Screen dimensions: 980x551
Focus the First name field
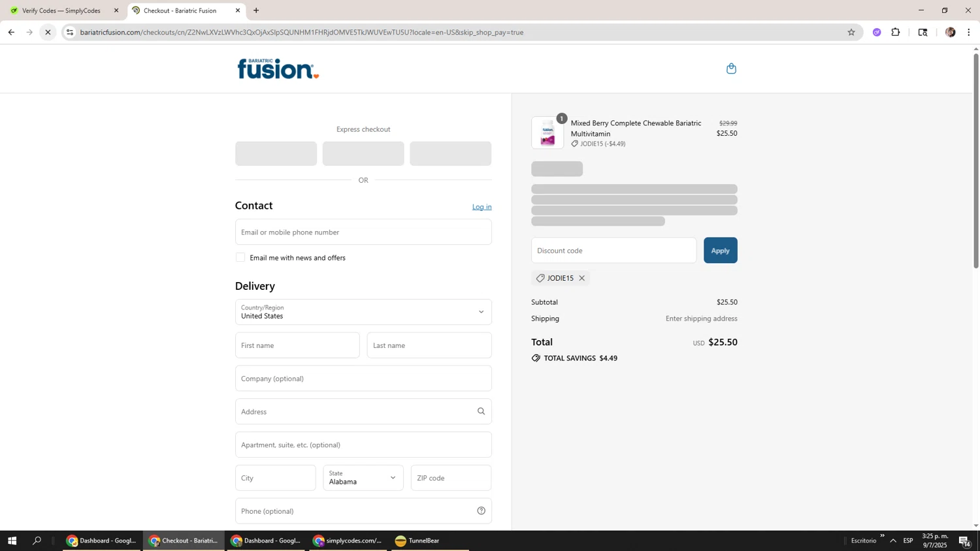coord(297,345)
